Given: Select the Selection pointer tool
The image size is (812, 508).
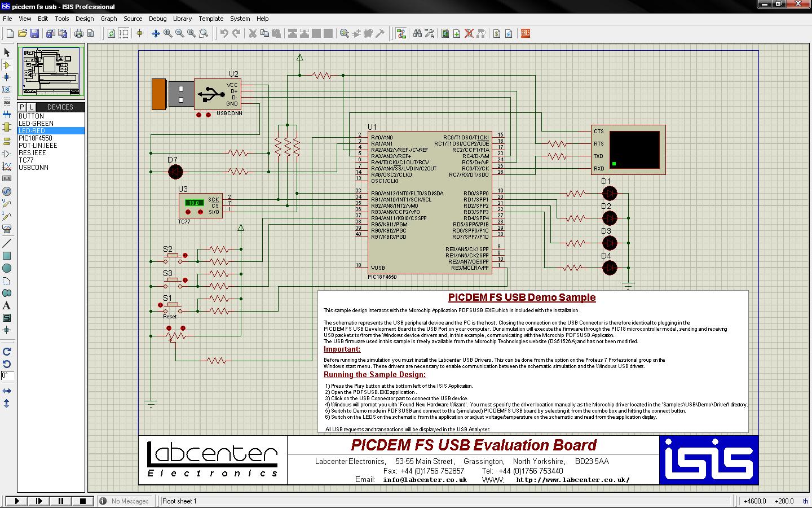Looking at the screenshot, I should 7,52.
